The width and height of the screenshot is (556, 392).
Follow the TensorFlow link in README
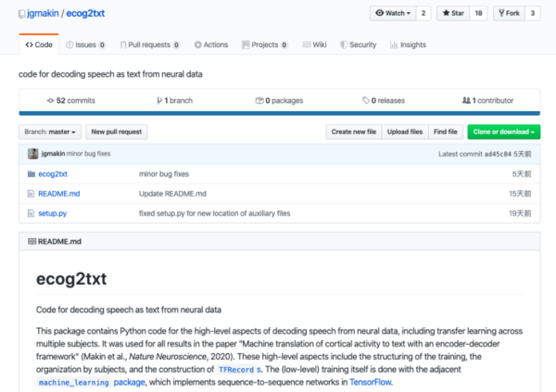click(370, 381)
